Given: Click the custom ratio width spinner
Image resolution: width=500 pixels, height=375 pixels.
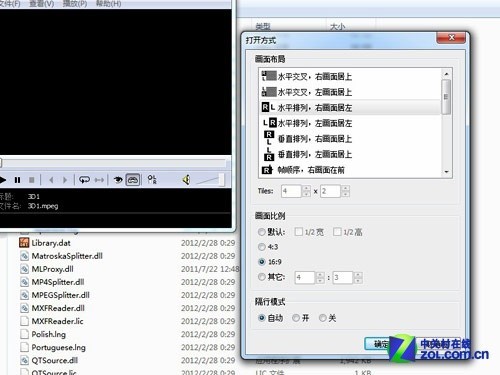Looking at the screenshot, I should (x=320, y=277).
